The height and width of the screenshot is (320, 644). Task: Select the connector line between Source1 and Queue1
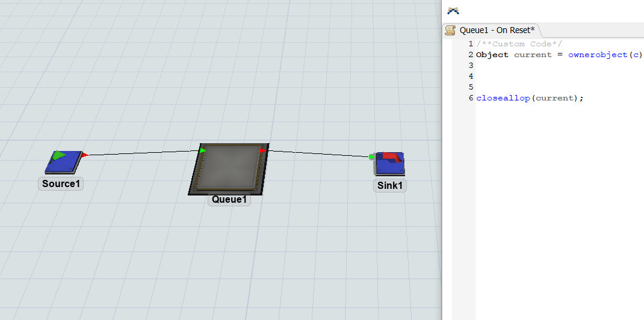click(143, 153)
